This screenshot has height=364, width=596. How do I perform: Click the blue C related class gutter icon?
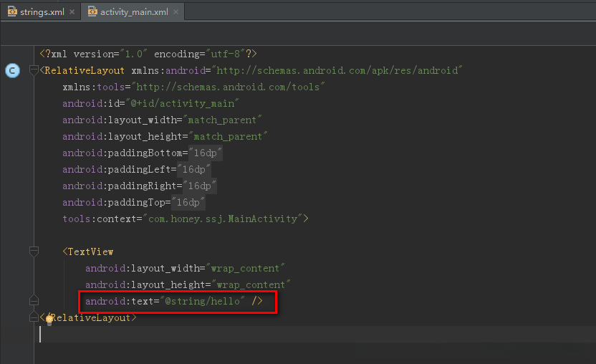click(x=13, y=70)
